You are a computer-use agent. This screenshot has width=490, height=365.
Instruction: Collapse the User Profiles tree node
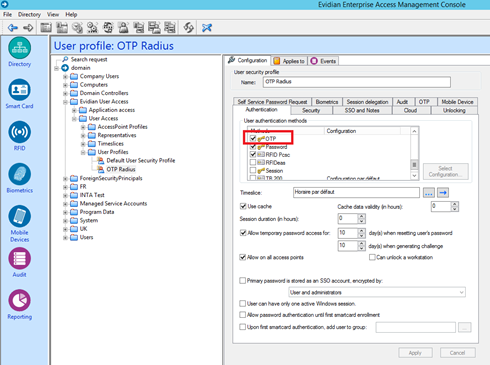[x=83, y=152]
